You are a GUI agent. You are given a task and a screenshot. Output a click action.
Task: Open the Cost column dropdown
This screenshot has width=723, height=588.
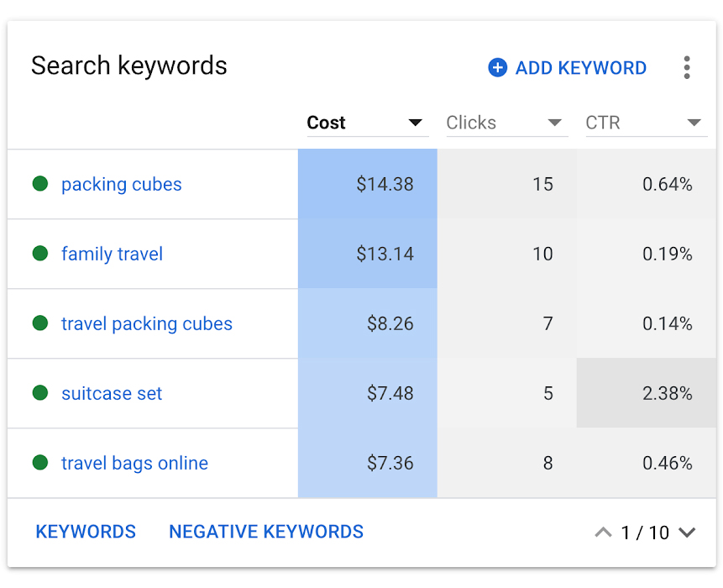click(x=368, y=123)
